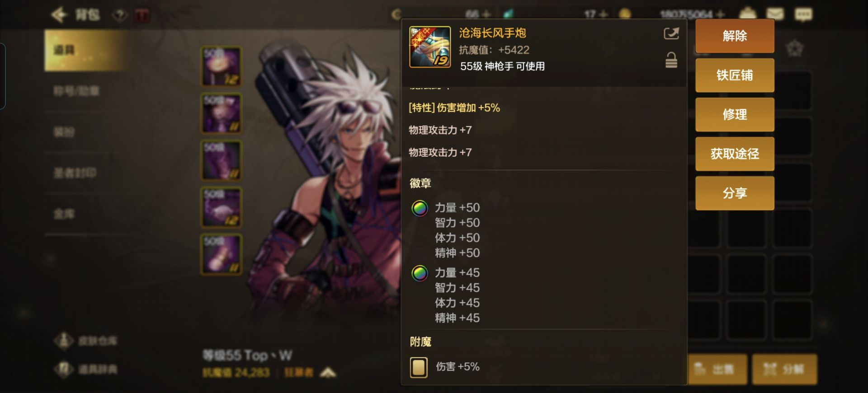868x393 pixels.
Task: Click the enchant card icon beside 伤害+5%
Action: click(419, 367)
